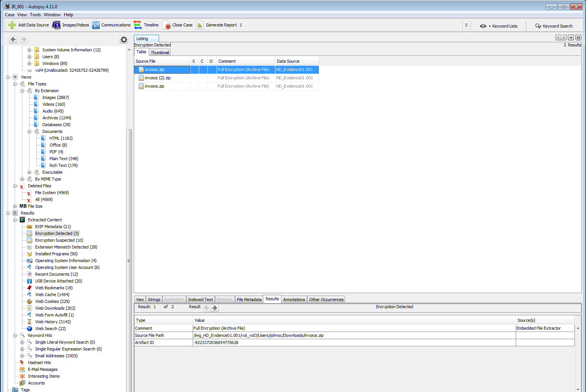Collapse the Documents tree node
This screenshot has height=392, width=586.
[29, 131]
